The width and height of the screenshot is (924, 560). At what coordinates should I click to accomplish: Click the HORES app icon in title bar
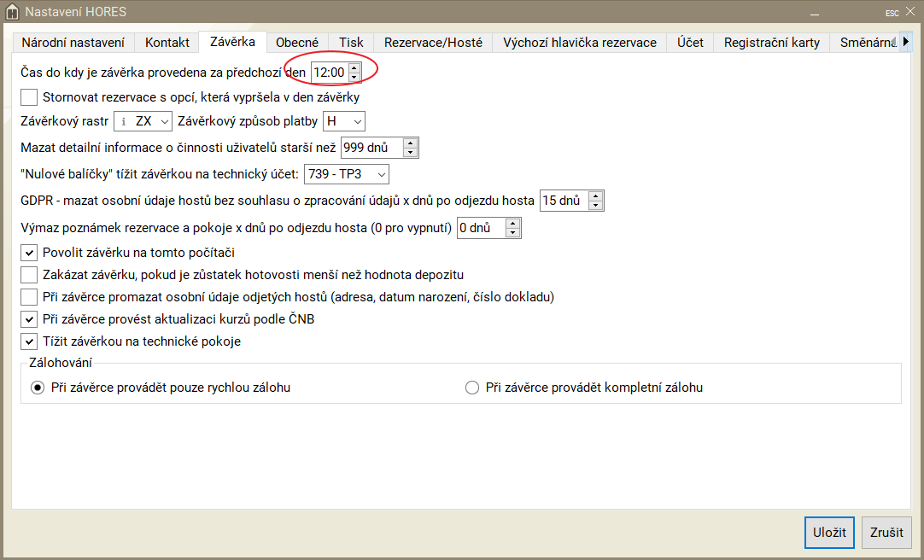pos(12,12)
